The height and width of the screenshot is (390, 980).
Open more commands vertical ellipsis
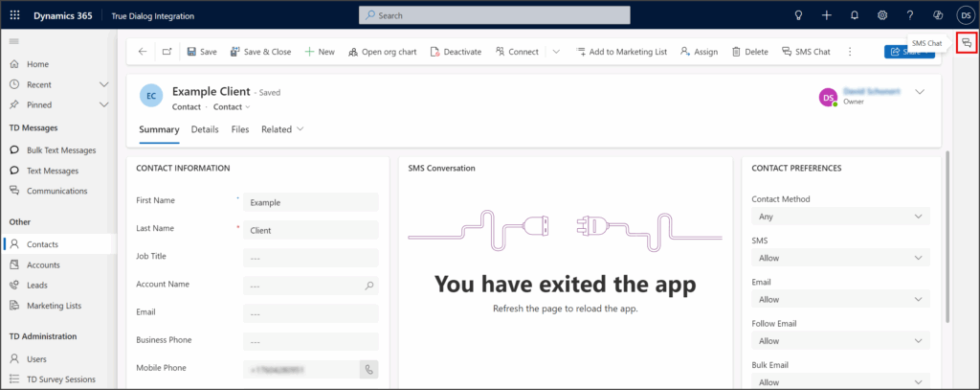coord(850,52)
